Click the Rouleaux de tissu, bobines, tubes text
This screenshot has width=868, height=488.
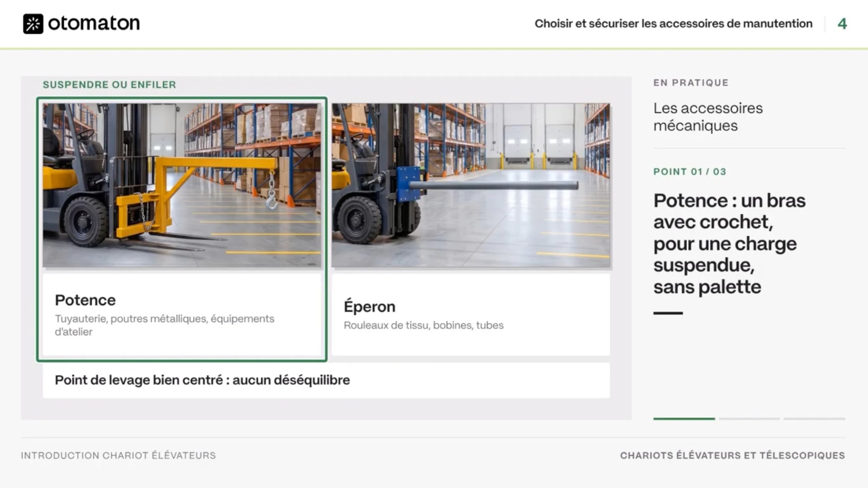pyautogui.click(x=424, y=326)
